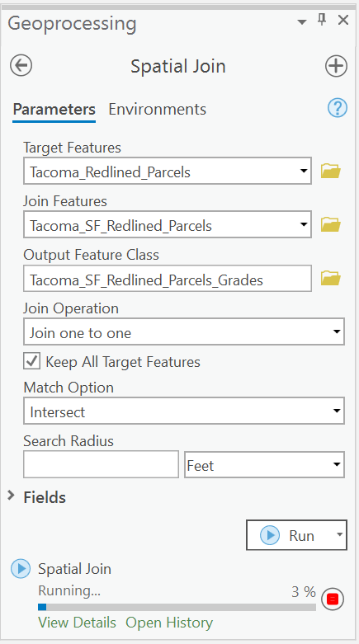
Task: Browse folder for Output Feature Class
Action: [x=331, y=278]
